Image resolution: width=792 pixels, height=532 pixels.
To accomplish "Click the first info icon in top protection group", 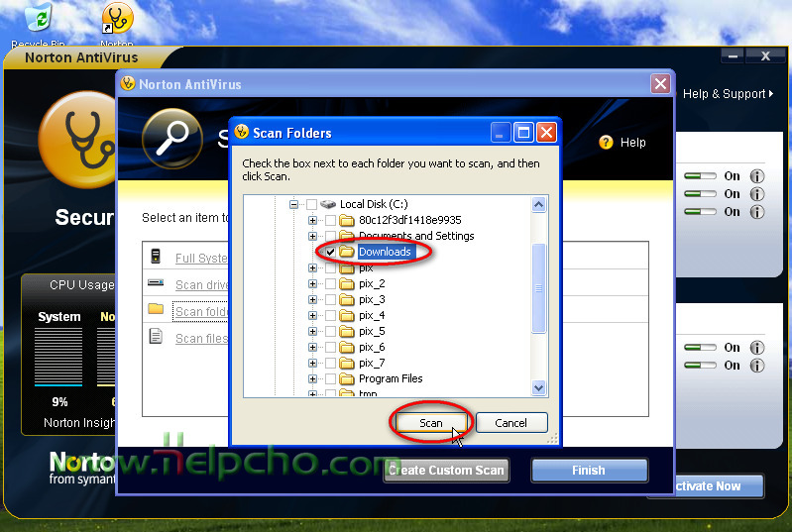I will click(x=756, y=176).
